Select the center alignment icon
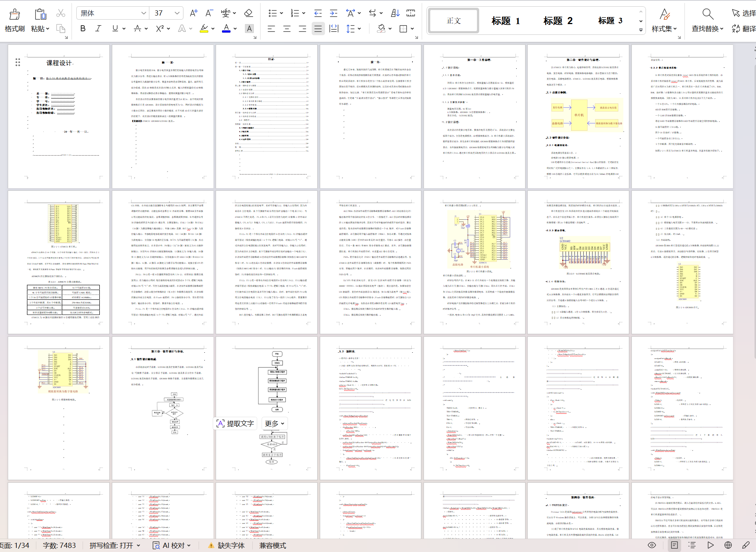 coord(287,29)
